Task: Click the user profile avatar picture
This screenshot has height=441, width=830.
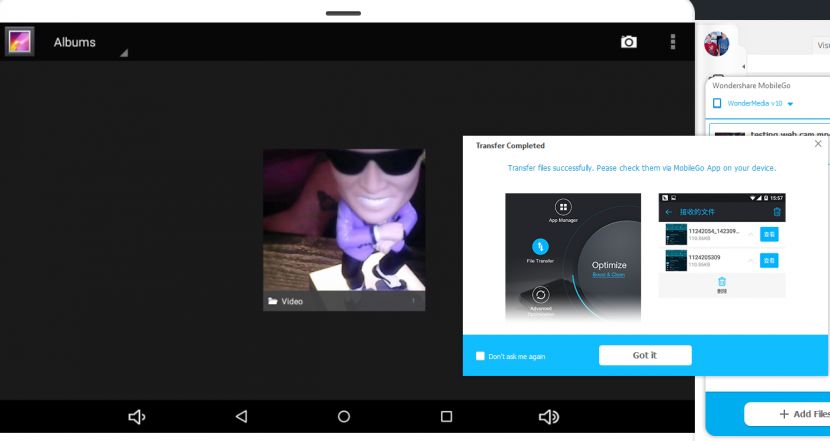Action: click(717, 44)
